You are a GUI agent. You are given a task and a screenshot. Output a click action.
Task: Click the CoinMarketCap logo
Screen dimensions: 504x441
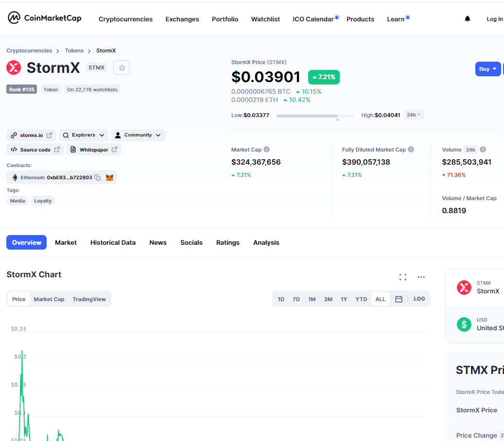click(45, 18)
